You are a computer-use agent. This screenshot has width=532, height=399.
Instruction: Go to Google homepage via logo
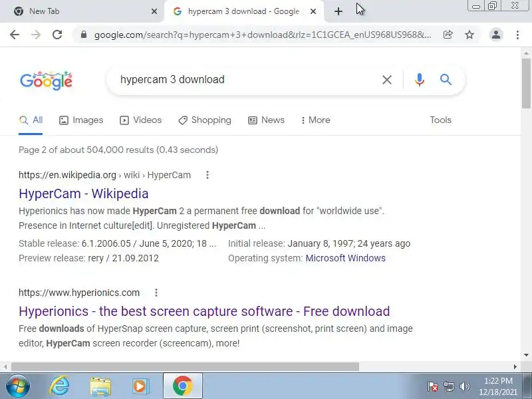[x=46, y=80]
